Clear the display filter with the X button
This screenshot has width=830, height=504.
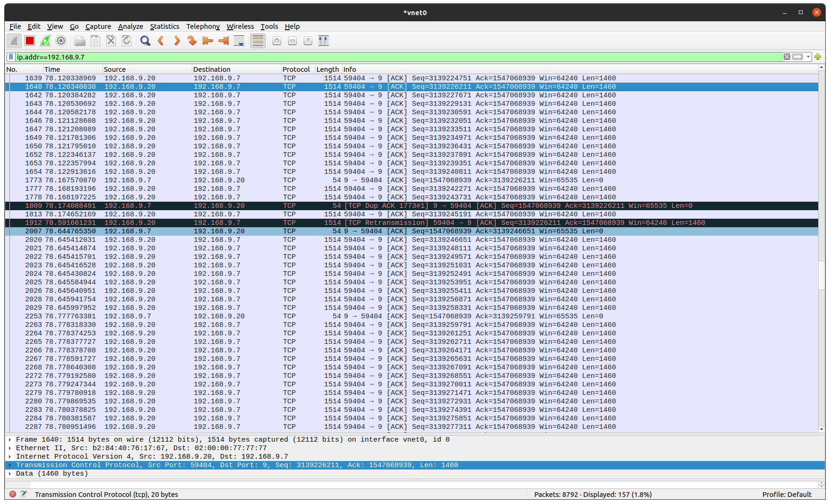pos(787,57)
